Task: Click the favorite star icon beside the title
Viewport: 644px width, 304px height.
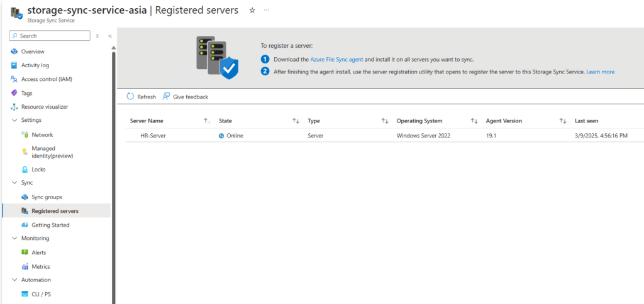Action: 252,11
